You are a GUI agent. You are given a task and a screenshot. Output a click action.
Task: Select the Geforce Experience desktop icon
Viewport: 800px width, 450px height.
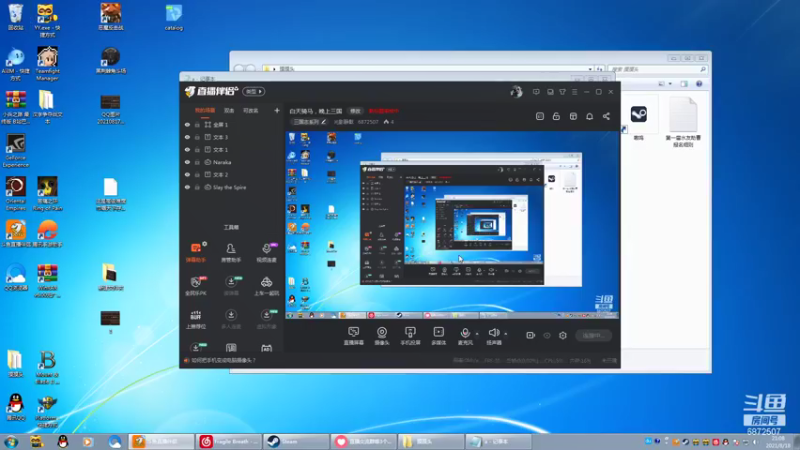coord(15,151)
